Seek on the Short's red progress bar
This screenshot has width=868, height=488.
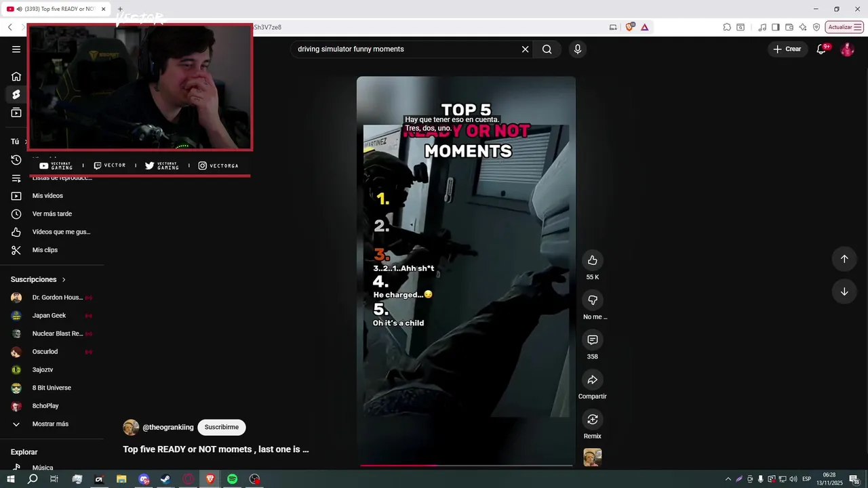pyautogui.click(x=467, y=465)
